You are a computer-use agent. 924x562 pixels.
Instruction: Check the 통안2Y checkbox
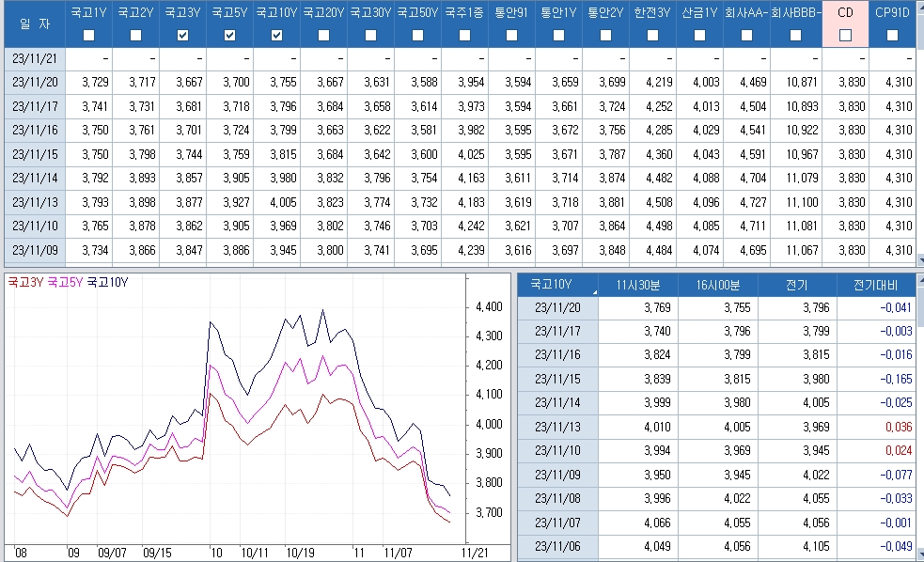pyautogui.click(x=605, y=35)
